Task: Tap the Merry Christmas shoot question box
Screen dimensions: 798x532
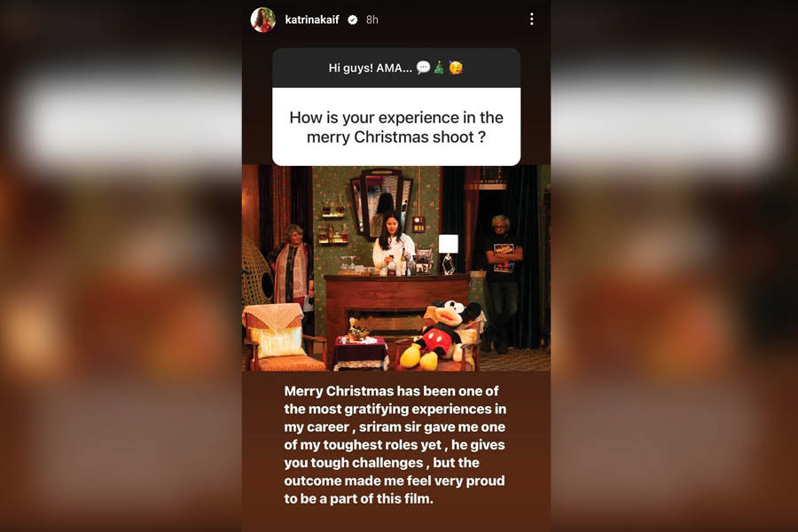Action: [x=396, y=127]
